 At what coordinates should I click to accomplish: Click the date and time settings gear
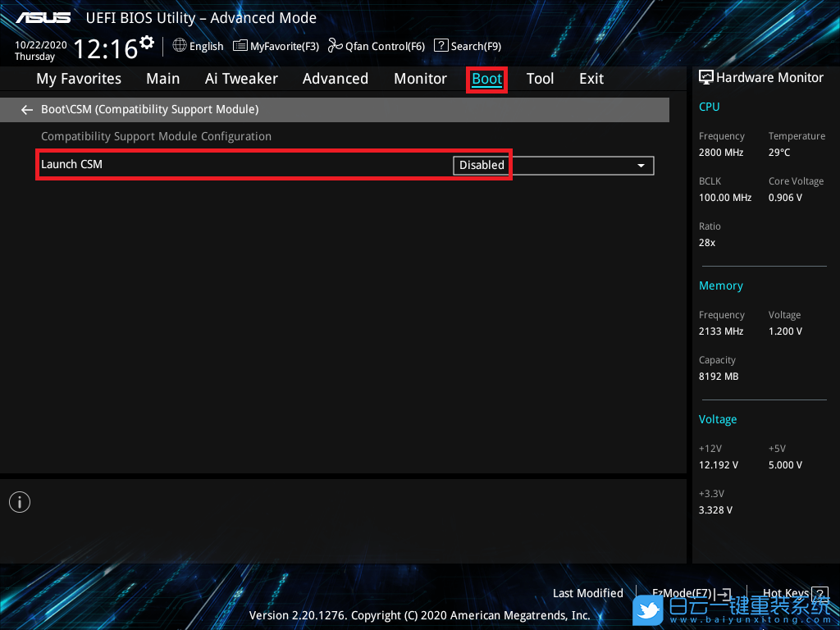pyautogui.click(x=147, y=42)
